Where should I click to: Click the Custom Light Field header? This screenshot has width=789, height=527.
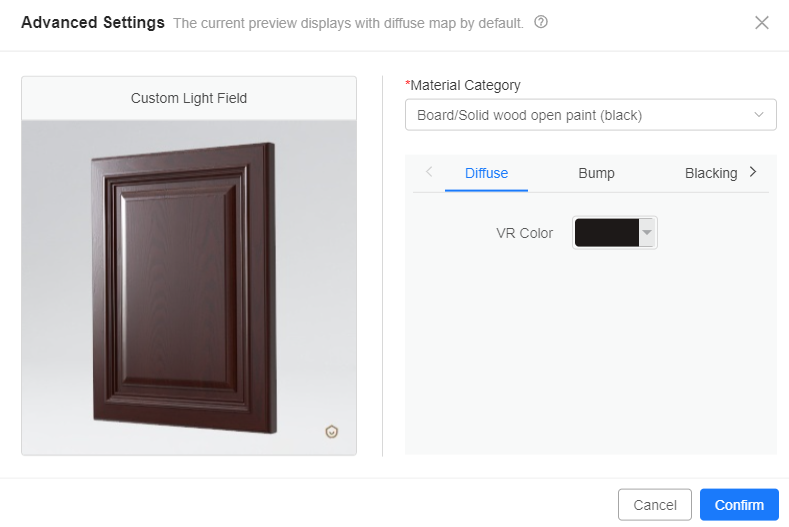[189, 98]
